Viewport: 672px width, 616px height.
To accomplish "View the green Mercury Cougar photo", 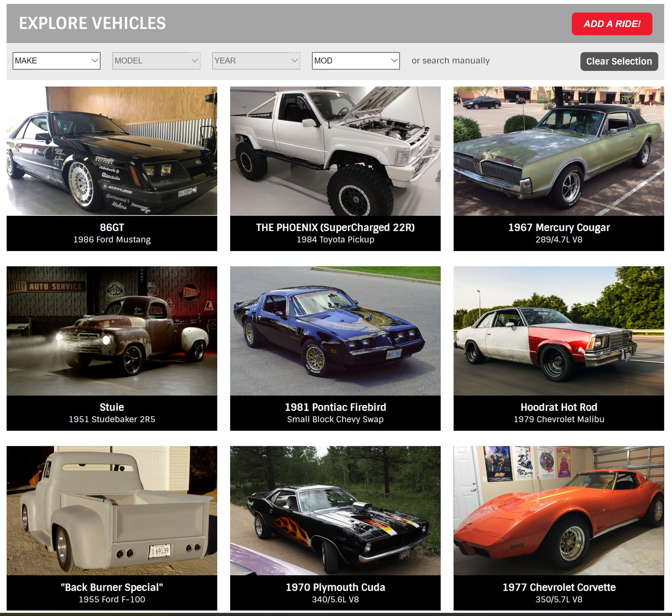I will (x=559, y=151).
